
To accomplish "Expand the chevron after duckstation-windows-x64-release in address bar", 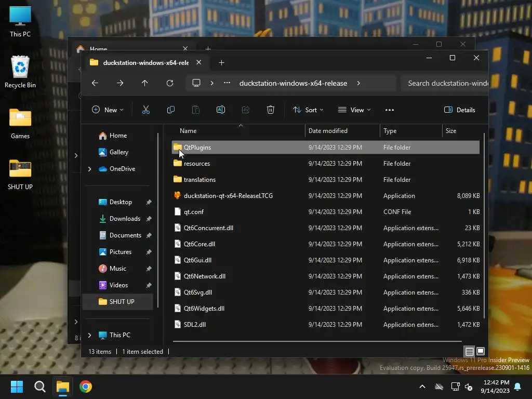I will point(358,83).
